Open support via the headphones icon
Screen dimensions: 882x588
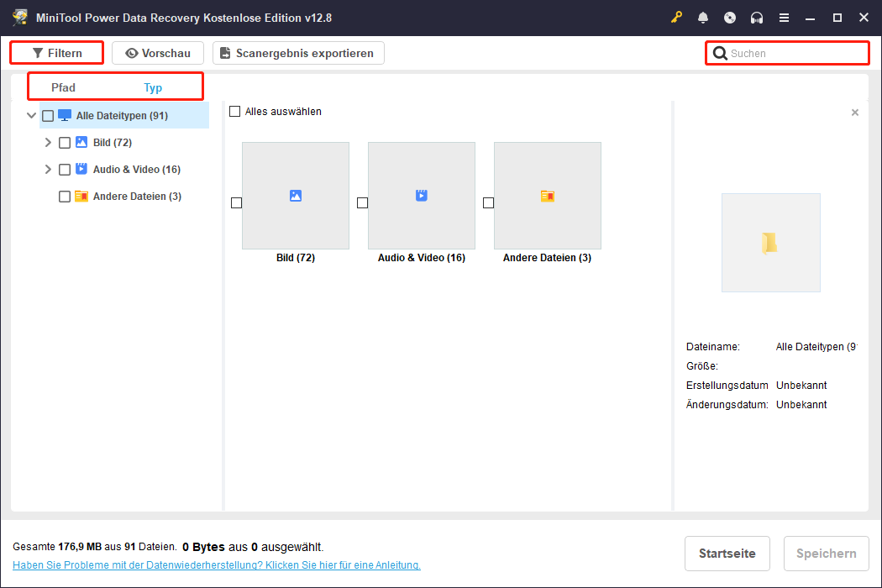pyautogui.click(x=757, y=18)
